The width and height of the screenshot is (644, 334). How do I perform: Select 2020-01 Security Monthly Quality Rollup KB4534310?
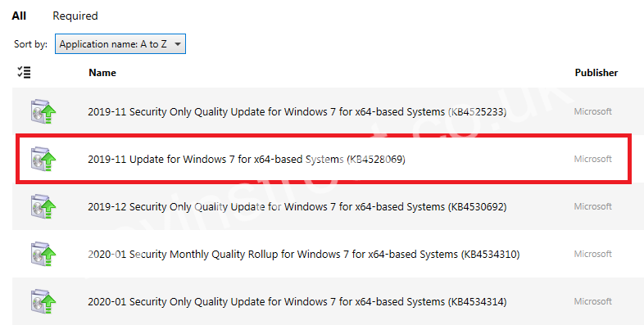[x=303, y=254]
